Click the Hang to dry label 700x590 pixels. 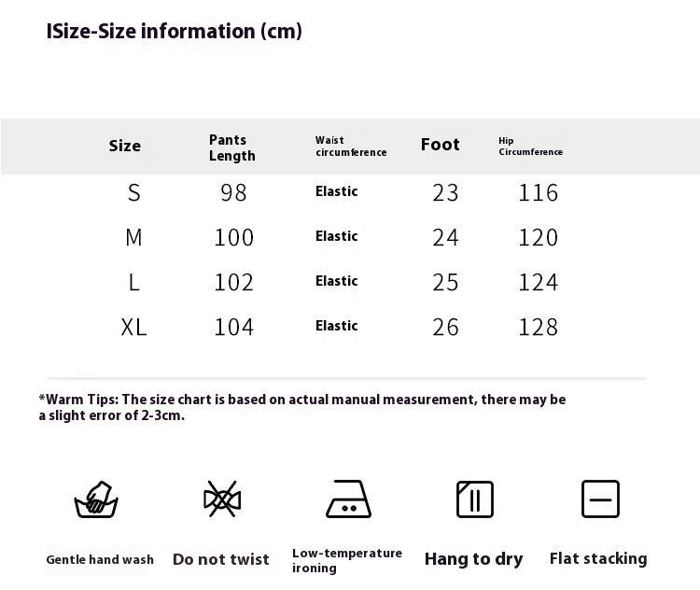pyautogui.click(x=473, y=559)
